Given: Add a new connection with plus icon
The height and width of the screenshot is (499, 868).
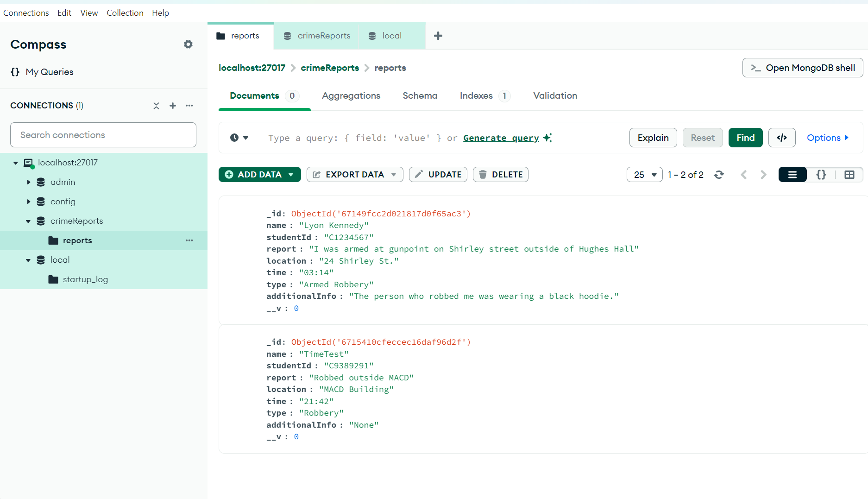Looking at the screenshot, I should coord(173,106).
